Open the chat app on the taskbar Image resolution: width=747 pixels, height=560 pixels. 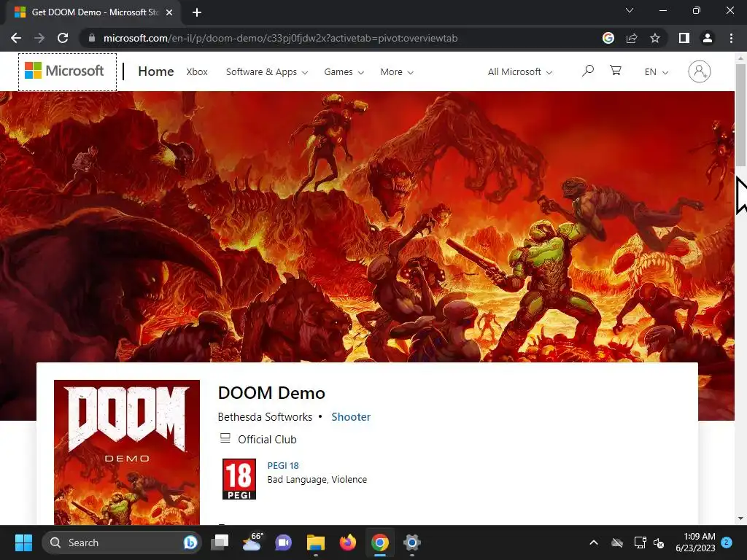point(284,542)
